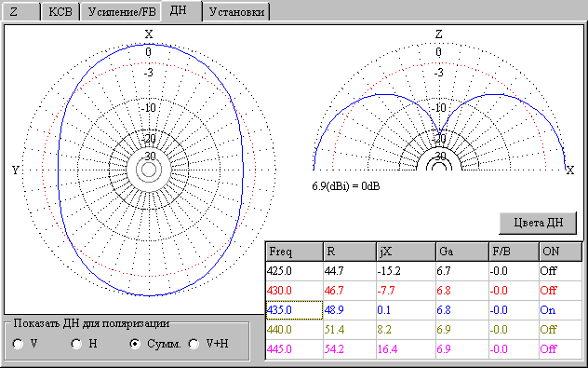Image resolution: width=588 pixels, height=368 pixels.
Task: Open the КСВ tab
Action: (60, 12)
